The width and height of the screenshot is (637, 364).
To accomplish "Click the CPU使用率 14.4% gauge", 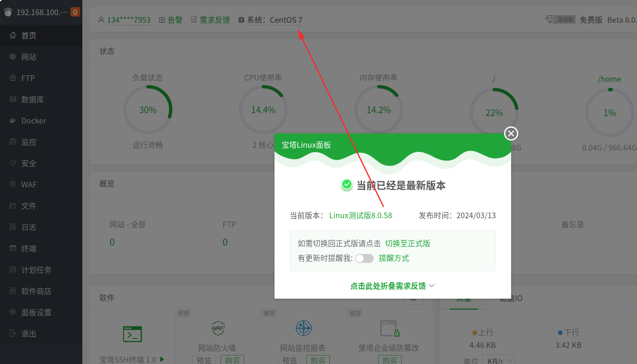I will pos(263,110).
